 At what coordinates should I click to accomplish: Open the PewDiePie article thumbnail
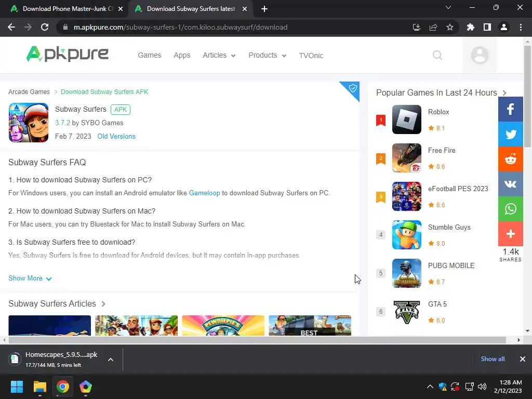(223, 325)
